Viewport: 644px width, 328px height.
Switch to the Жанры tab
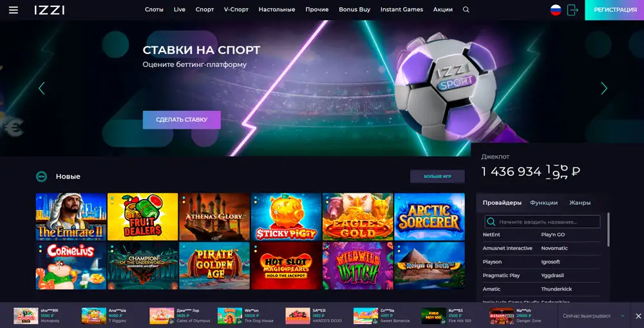coord(580,202)
